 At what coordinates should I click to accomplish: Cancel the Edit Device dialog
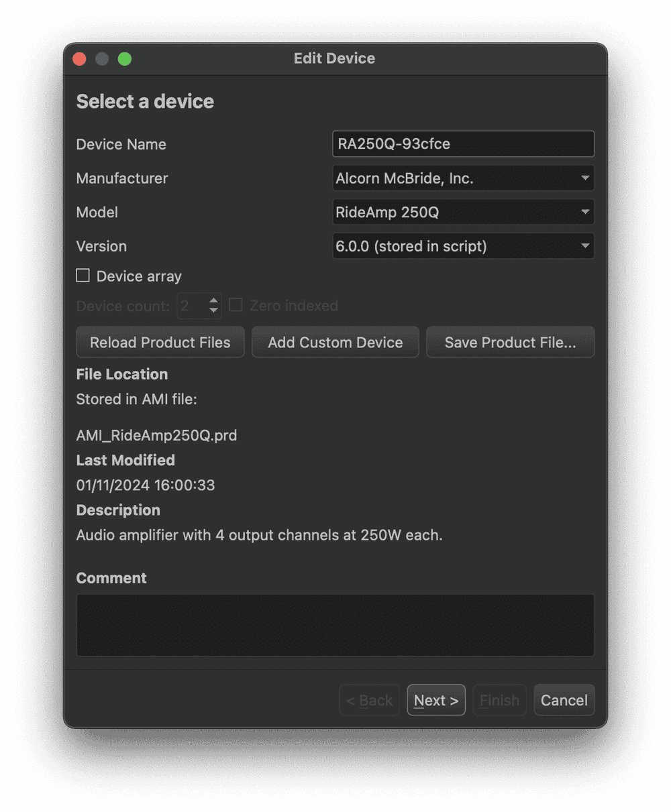point(564,700)
